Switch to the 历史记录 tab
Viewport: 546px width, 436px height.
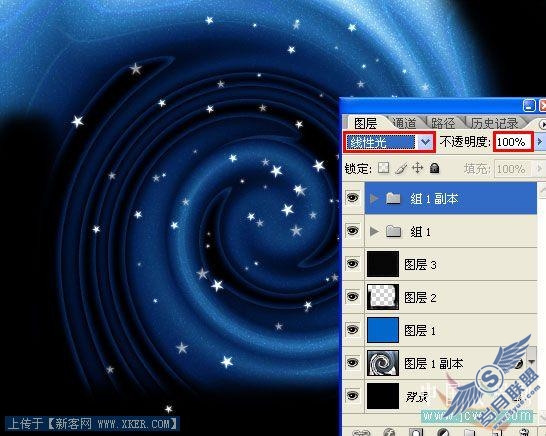click(494, 123)
